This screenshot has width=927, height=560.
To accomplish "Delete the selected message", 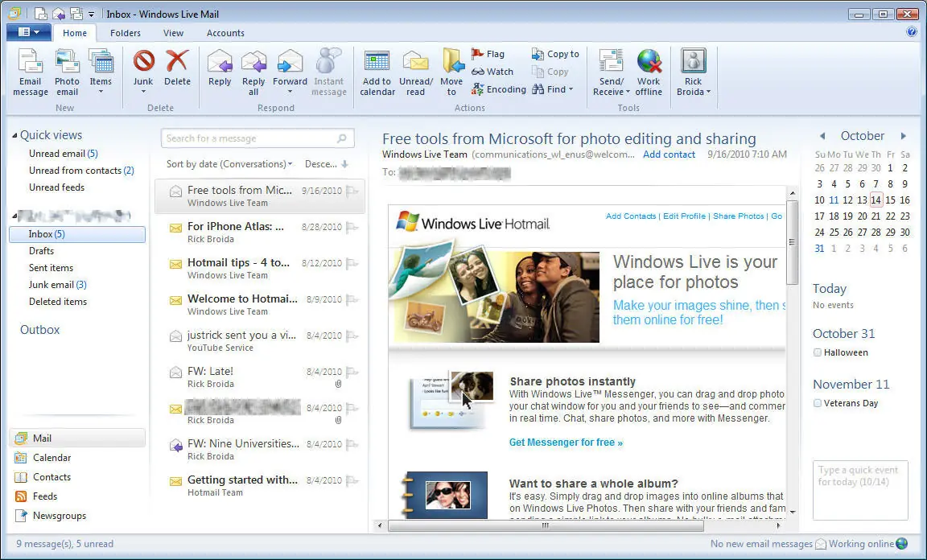I will click(x=177, y=68).
